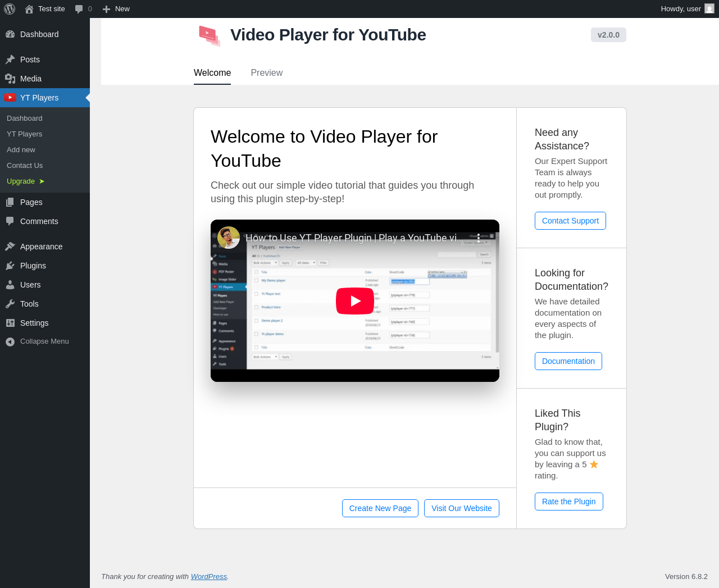Click the Video Player for YouTube plugin logo

210,35
